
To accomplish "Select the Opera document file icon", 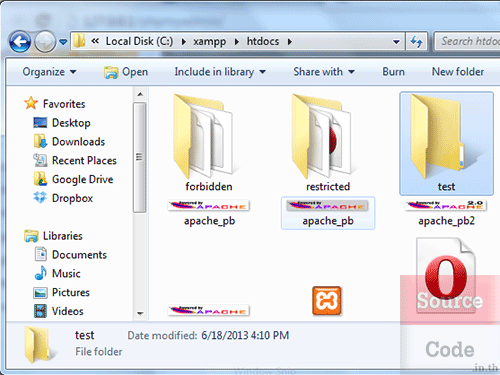I will click(x=446, y=276).
